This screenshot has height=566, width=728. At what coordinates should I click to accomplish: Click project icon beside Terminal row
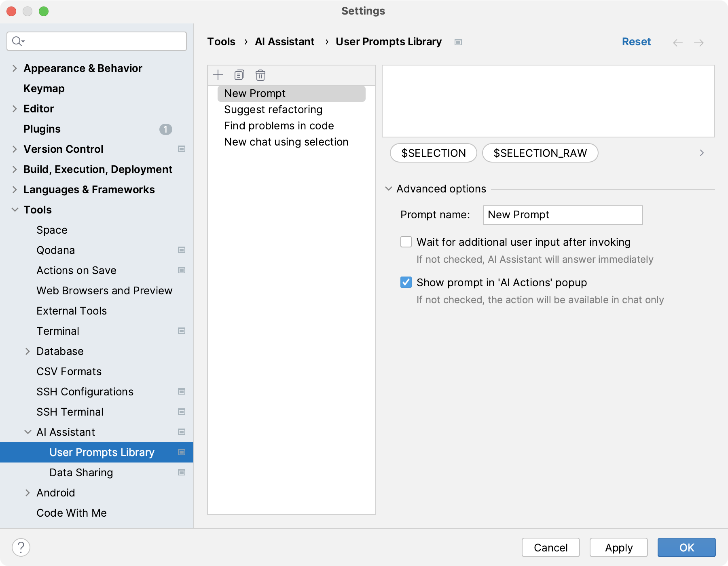[x=182, y=331]
